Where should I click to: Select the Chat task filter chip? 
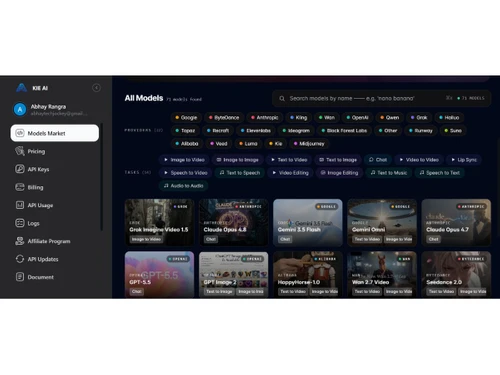tap(378, 160)
